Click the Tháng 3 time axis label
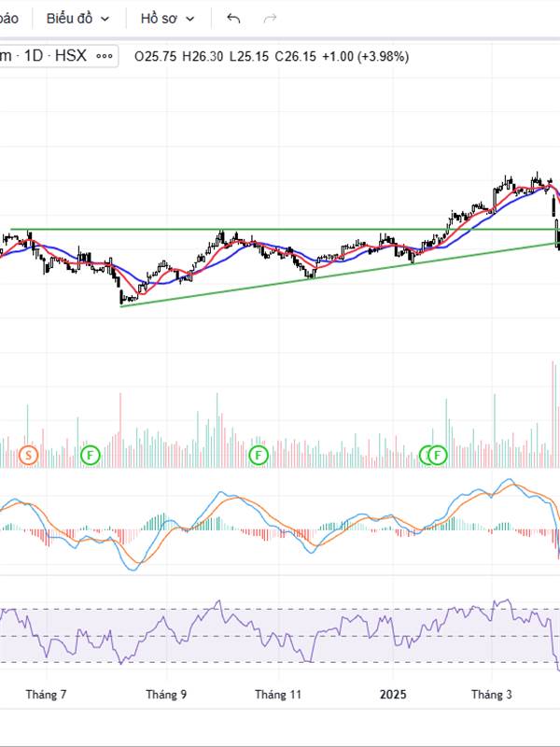The width and height of the screenshot is (560, 747). click(492, 695)
